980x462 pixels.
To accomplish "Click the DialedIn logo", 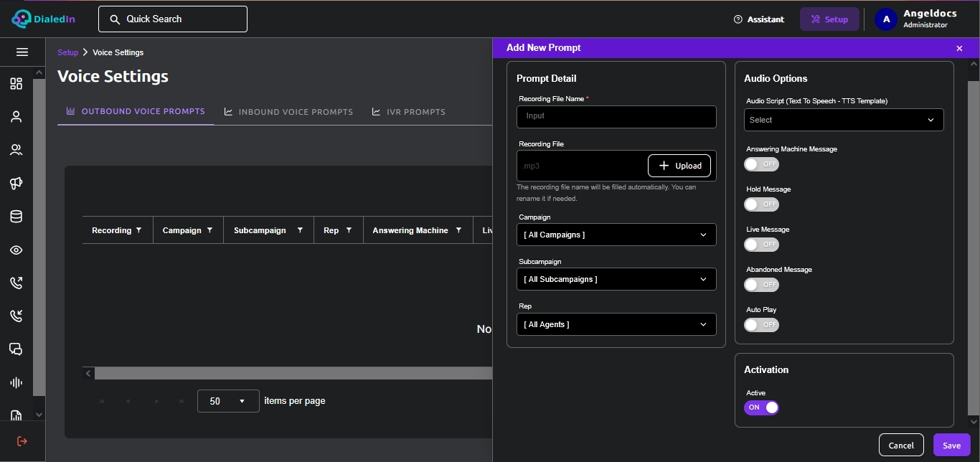I will [x=42, y=19].
